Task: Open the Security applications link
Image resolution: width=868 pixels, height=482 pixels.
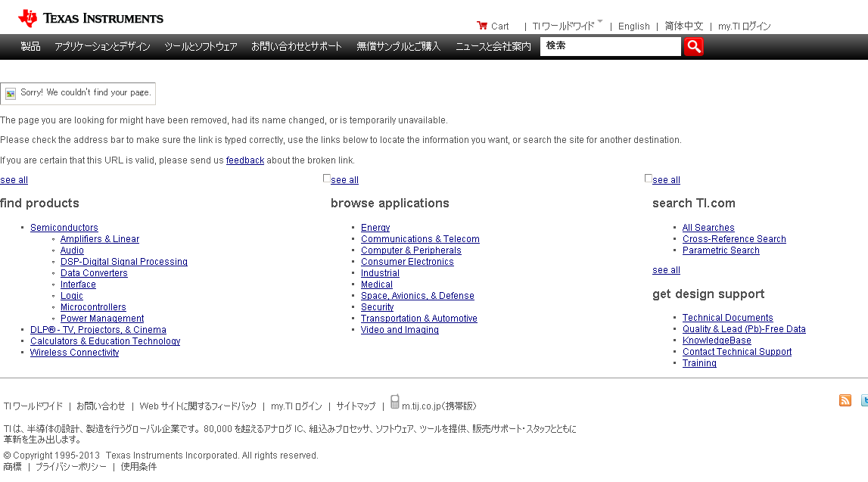Action: 377,307
